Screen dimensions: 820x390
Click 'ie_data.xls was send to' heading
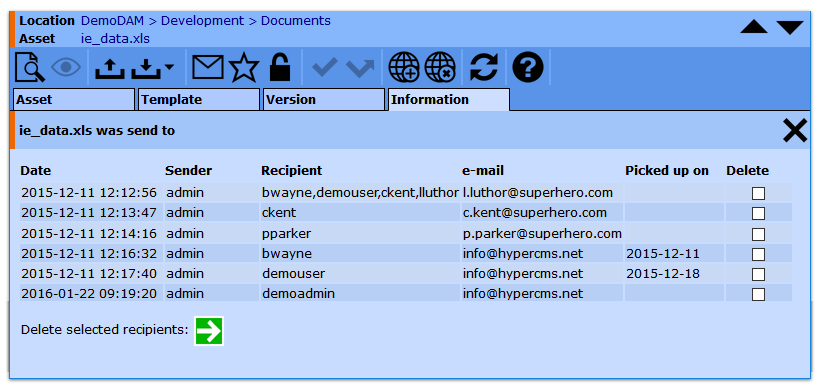point(97,131)
